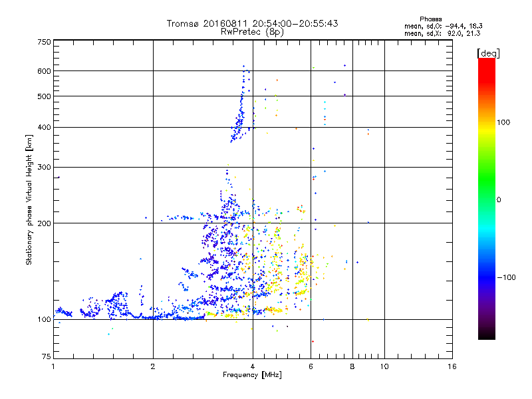This screenshot has width=532, height=399.
Task: Click the X axis tick label '1'
Action: [53, 366]
